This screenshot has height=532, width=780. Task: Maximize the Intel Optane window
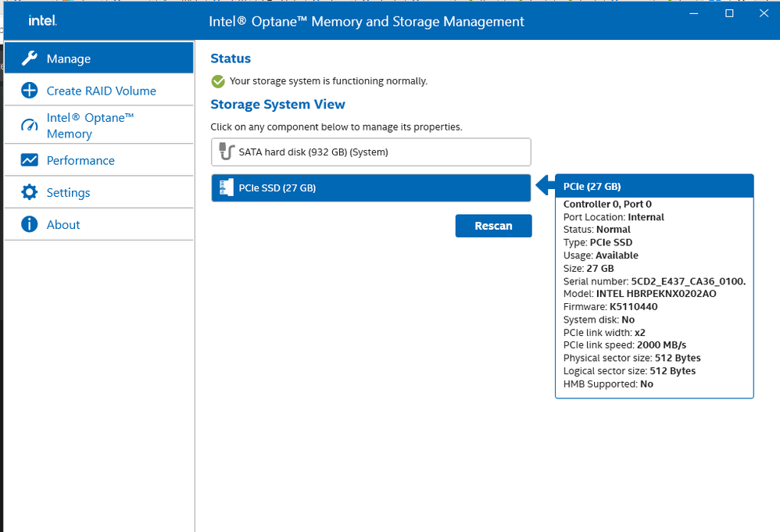click(x=729, y=13)
